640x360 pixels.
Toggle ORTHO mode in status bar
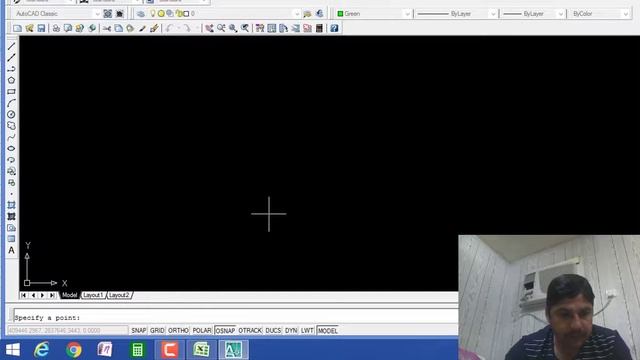178,331
